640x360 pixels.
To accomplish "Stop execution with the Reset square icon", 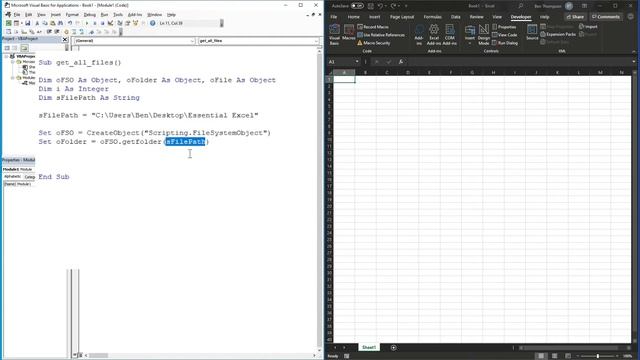I will point(102,23).
